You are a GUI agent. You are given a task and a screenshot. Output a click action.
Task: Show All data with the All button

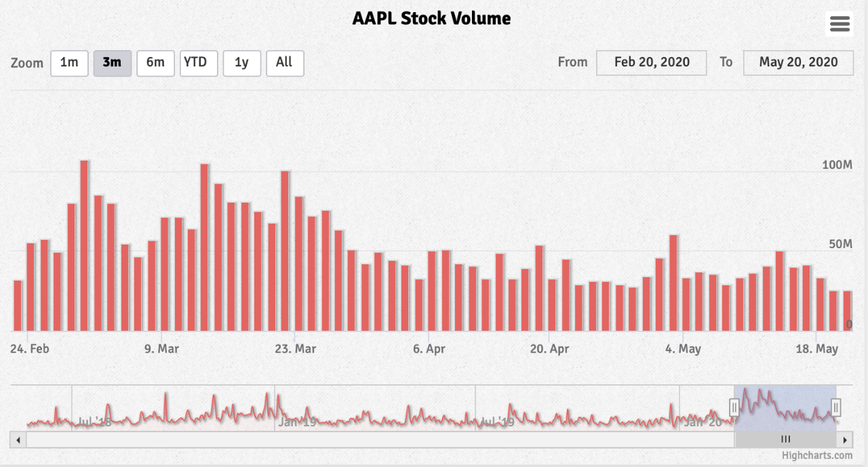(x=285, y=63)
